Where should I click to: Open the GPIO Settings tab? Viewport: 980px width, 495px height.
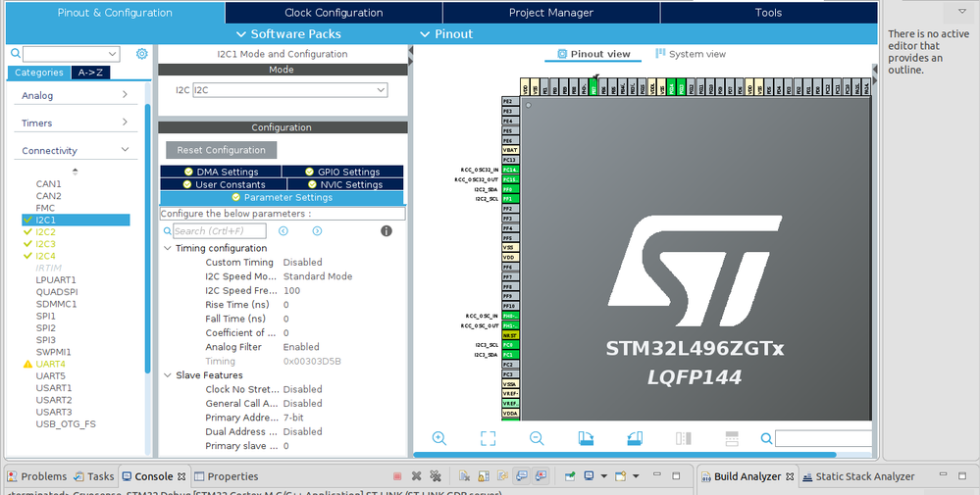[x=342, y=172]
